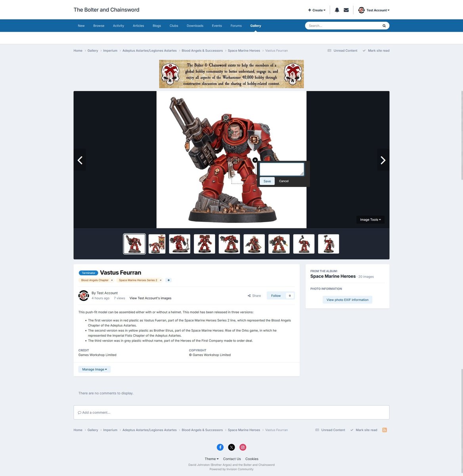The height and width of the screenshot is (476, 463).
Task: Open the Blogs section
Action: (x=157, y=26)
